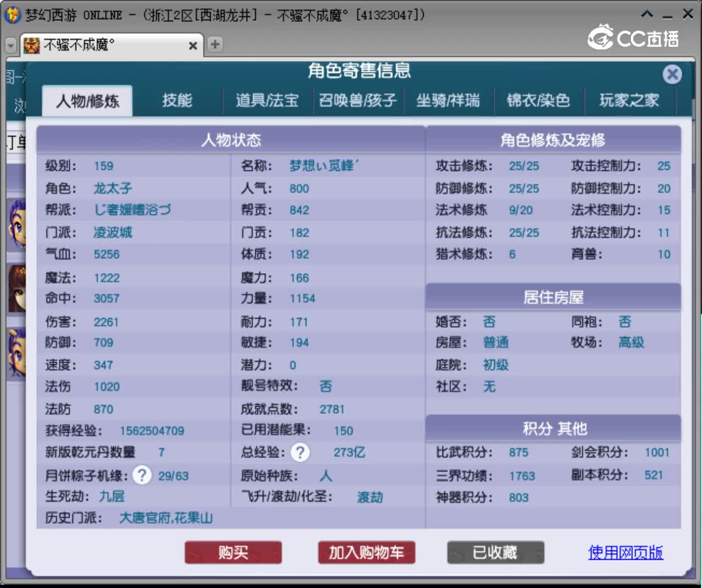This screenshot has height=588, width=702.
Task: Open 坐骑/祥瑞 tab
Action: point(448,100)
